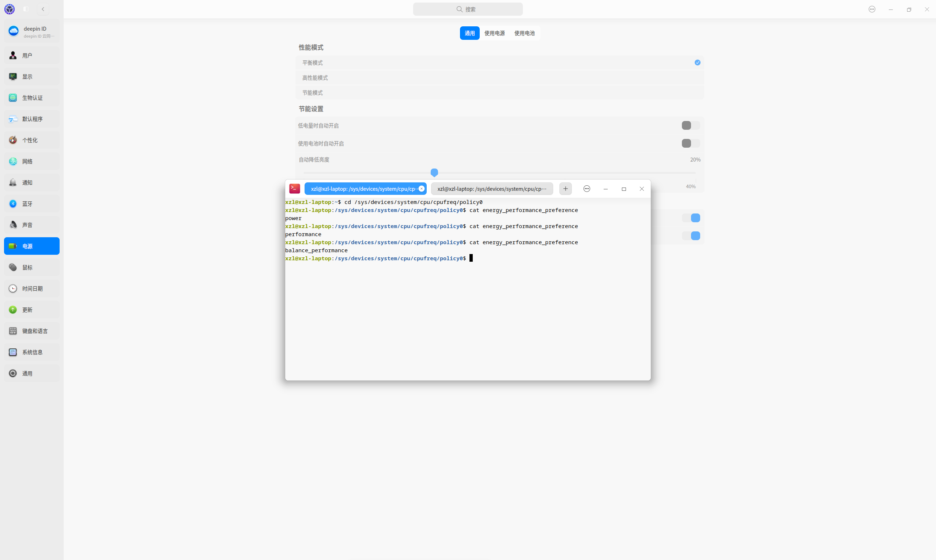Expand the deepin ID account entry

[32, 31]
